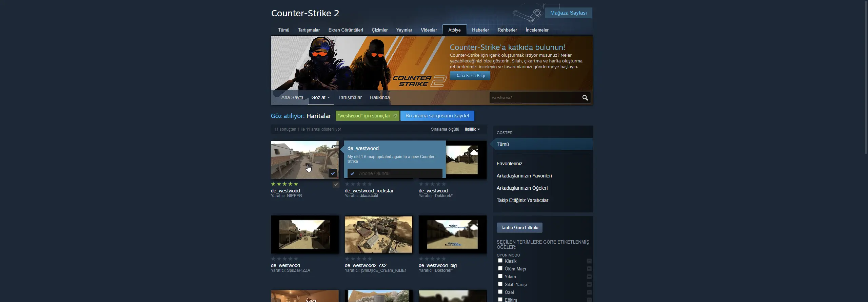Viewport: 868px width, 302px height.
Task: Open Arkadaşlarınızın Favorileri link
Action: (524, 176)
